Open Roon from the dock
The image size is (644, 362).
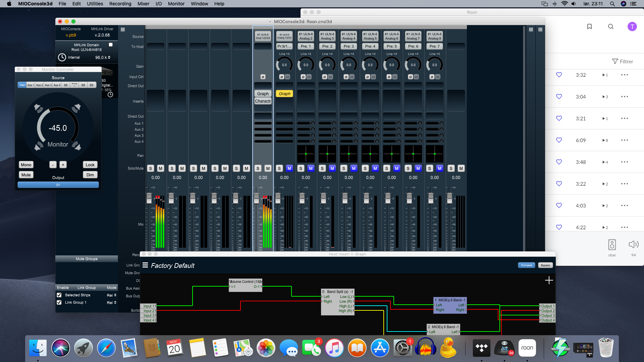527,348
